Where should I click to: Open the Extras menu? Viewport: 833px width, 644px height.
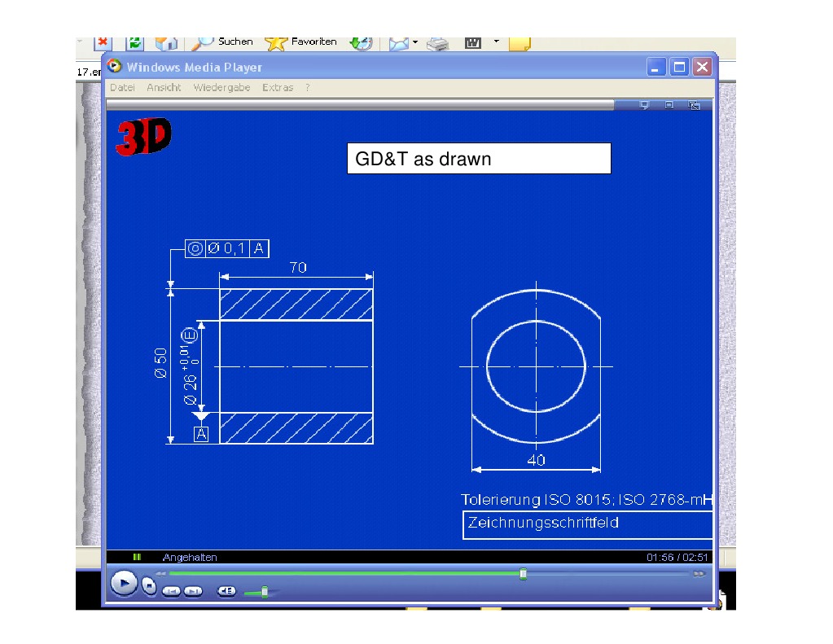click(278, 87)
